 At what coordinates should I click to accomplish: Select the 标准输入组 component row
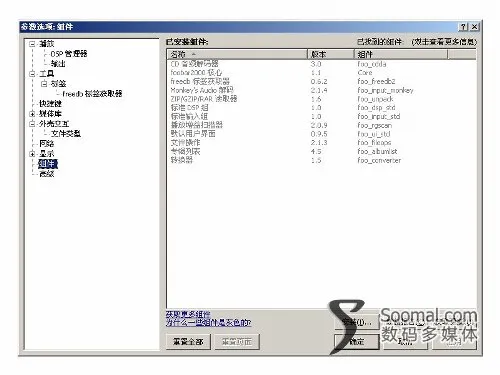pyautogui.click(x=321, y=116)
